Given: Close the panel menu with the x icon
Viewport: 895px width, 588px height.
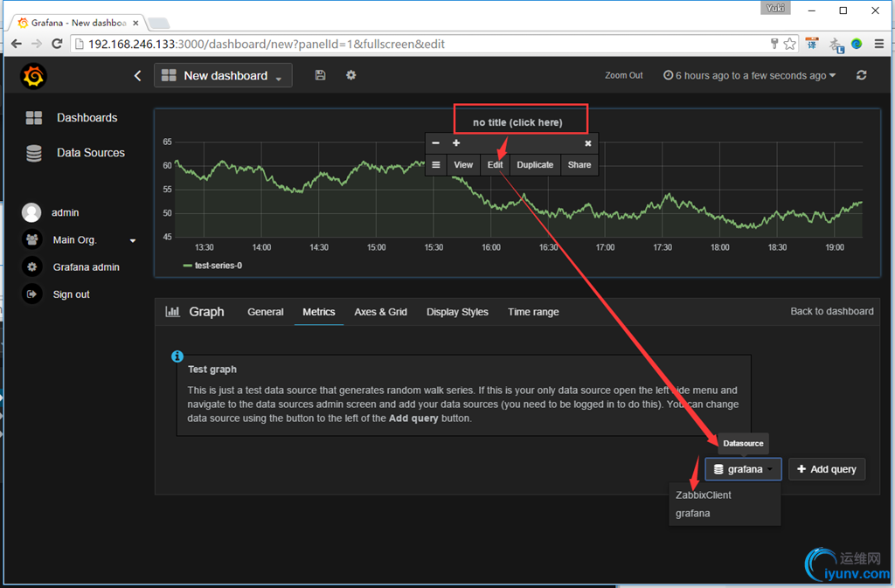Looking at the screenshot, I should pos(588,143).
